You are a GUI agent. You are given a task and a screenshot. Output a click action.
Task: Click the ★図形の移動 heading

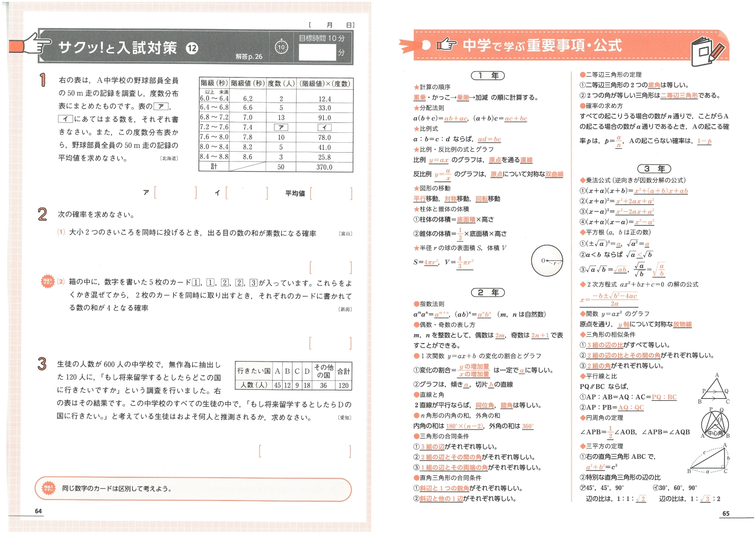(x=432, y=188)
